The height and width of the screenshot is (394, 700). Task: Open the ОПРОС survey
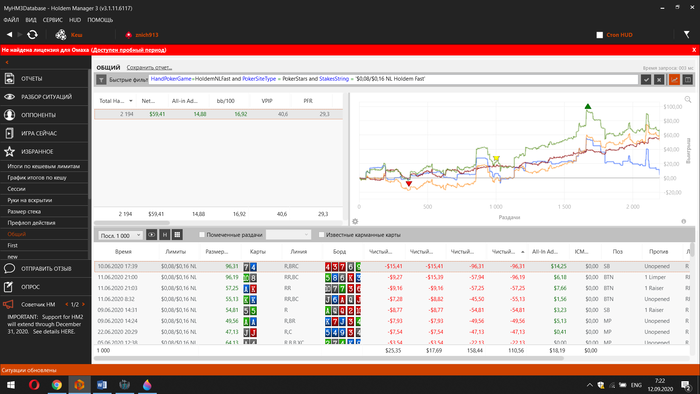coord(45,287)
